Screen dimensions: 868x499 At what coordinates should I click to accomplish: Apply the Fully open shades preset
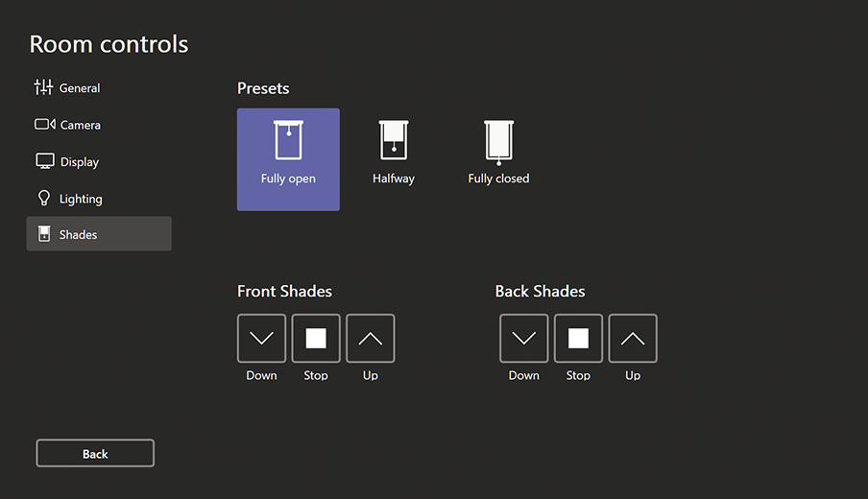(288, 159)
